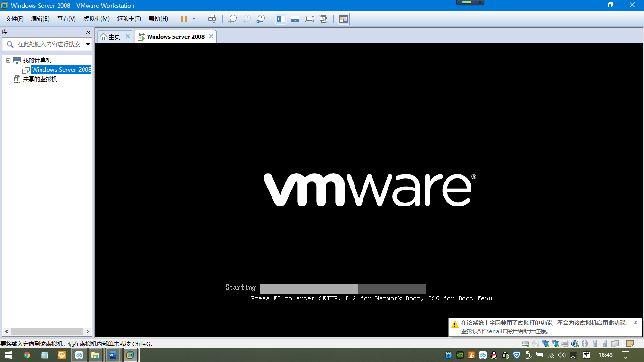Click the 18:43 system clock
The width and height of the screenshot is (644, 362).
coord(605,355)
